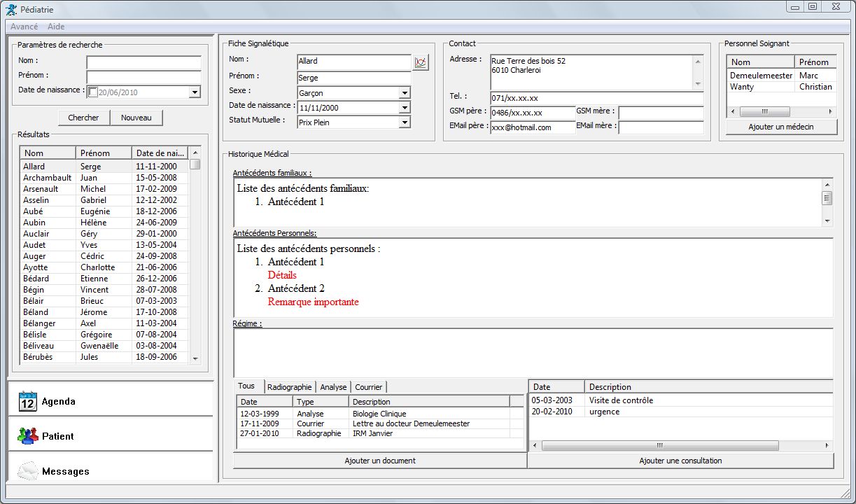This screenshot has width=856, height=504.
Task: Click the Chercher button
Action: [83, 118]
